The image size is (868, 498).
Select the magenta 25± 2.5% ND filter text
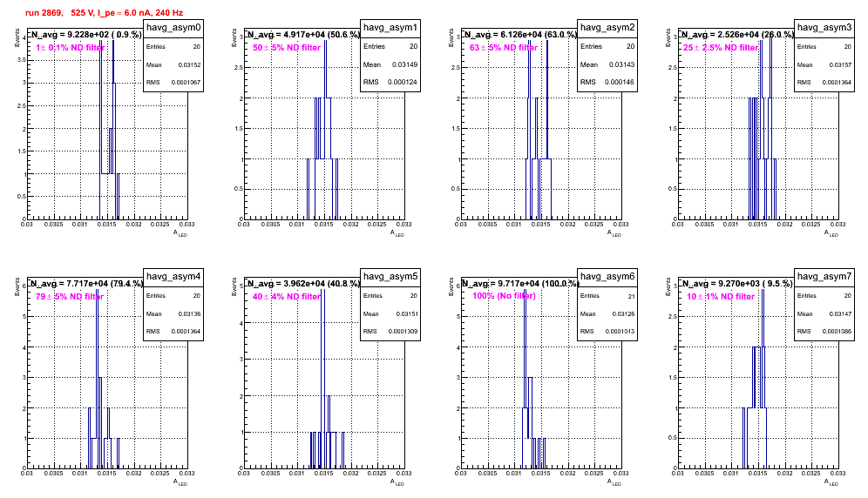pos(720,48)
